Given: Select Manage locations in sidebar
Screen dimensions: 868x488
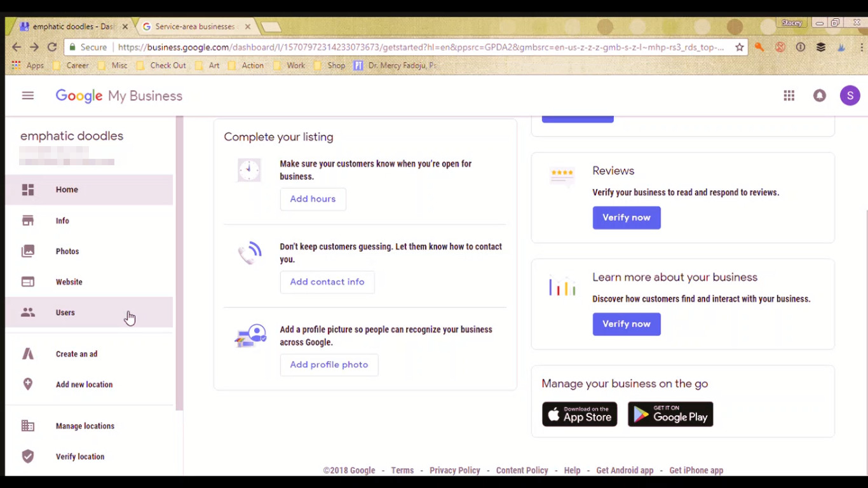Looking at the screenshot, I should coord(89,426).
